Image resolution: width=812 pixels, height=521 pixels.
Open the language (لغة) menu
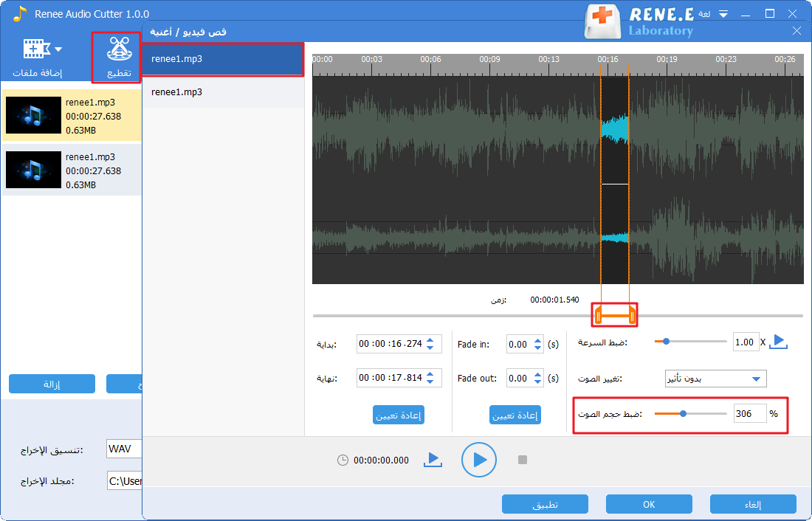(x=704, y=13)
